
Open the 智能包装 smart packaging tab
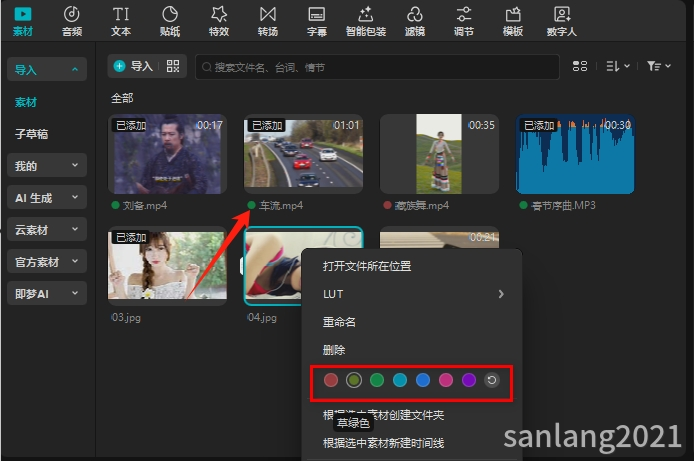coord(366,21)
